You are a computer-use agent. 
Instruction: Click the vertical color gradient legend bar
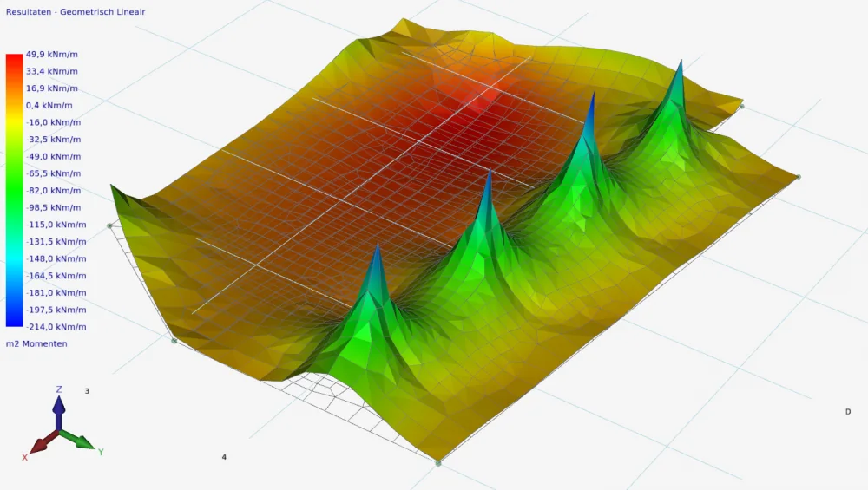14,190
